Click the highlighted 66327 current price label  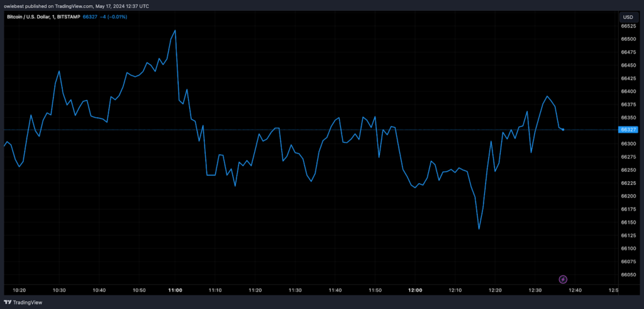pyautogui.click(x=628, y=130)
